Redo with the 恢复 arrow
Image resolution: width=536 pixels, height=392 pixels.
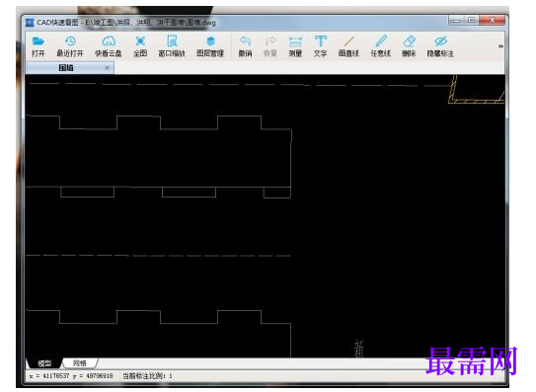(x=270, y=46)
